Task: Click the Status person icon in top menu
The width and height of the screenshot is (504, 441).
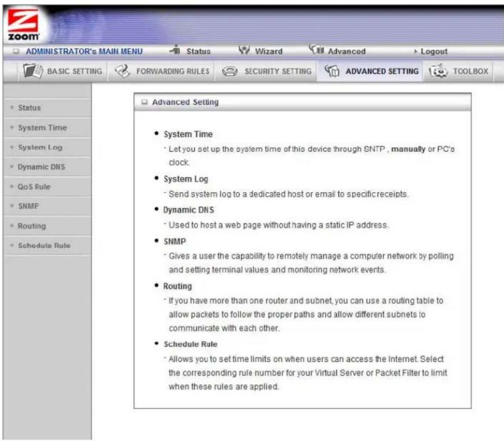Action: click(175, 50)
